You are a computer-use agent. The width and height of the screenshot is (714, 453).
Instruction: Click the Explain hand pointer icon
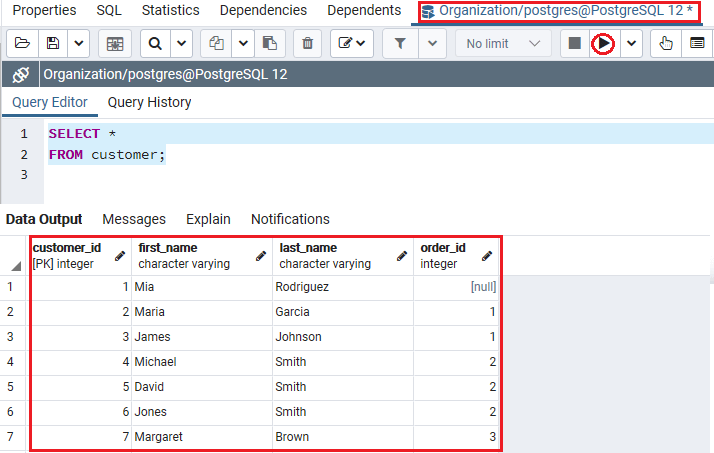[666, 43]
